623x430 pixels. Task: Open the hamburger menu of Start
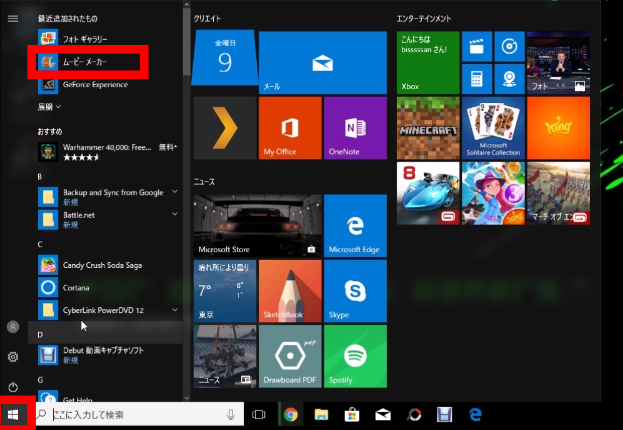coord(13,19)
